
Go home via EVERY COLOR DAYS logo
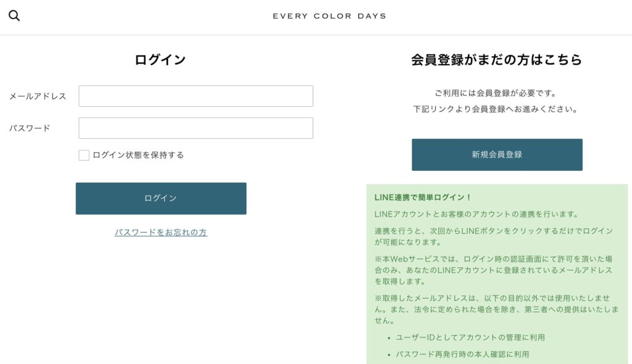(330, 16)
